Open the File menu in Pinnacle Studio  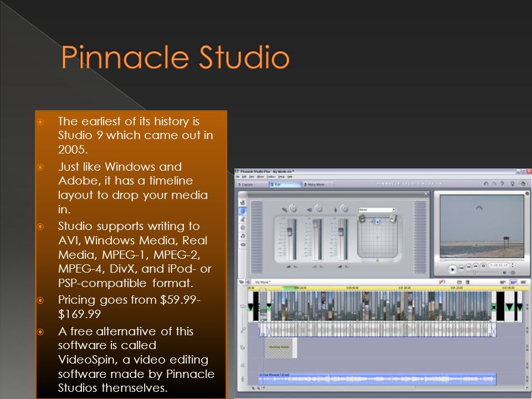point(238,177)
